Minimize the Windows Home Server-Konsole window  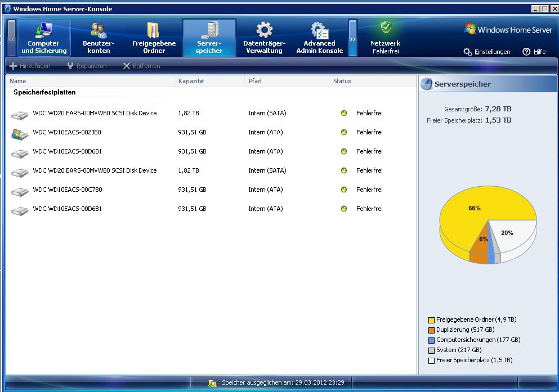click(x=535, y=9)
